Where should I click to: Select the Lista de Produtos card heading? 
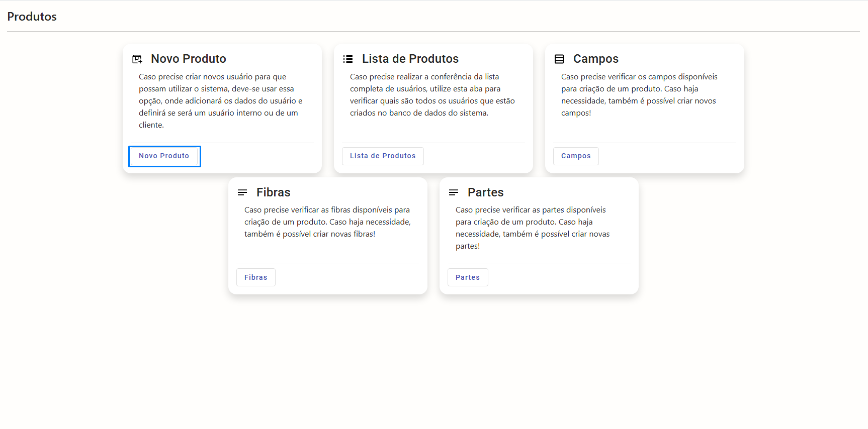point(410,59)
